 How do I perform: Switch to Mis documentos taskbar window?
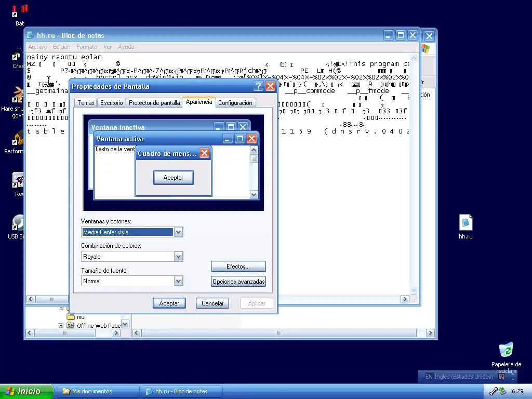(98, 391)
